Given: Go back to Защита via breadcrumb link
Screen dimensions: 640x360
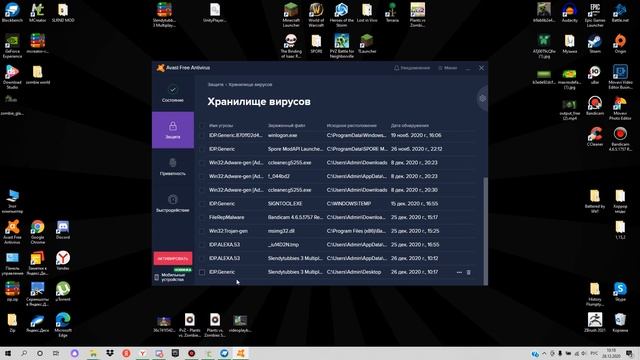Looking at the screenshot, I should [216, 84].
